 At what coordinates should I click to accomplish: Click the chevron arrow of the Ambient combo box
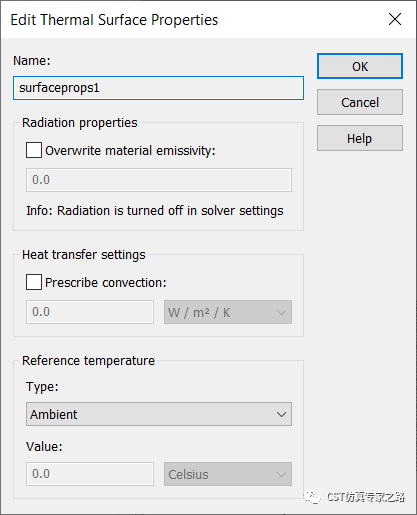[x=281, y=415]
